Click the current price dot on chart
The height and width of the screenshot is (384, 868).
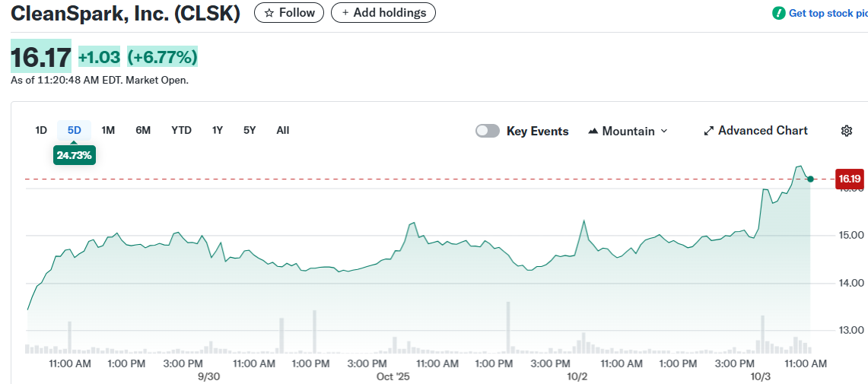[811, 179]
